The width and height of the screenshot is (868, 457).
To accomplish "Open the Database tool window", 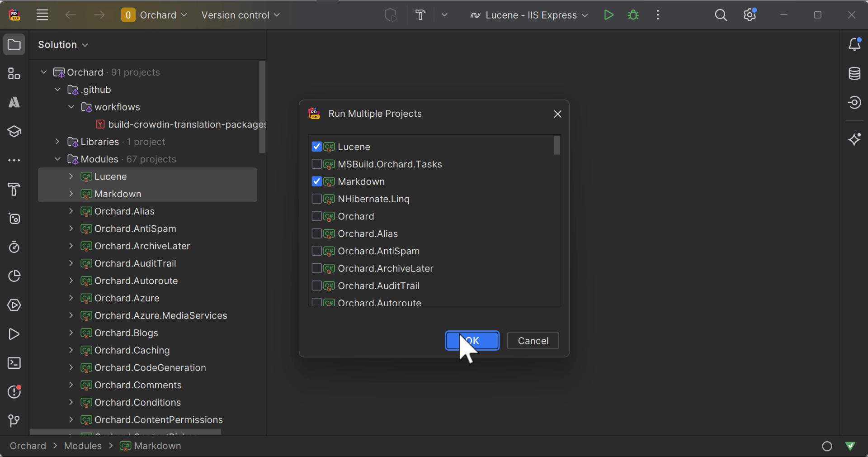I will click(855, 73).
